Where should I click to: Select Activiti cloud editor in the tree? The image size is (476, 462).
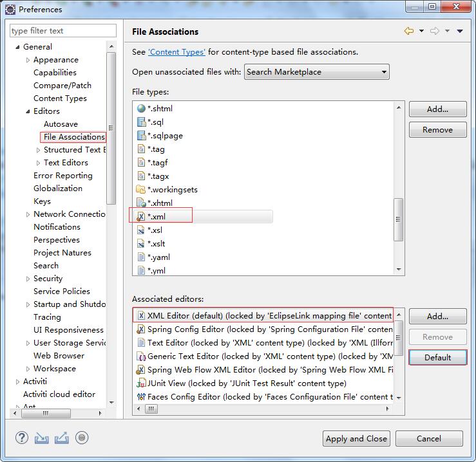(59, 394)
